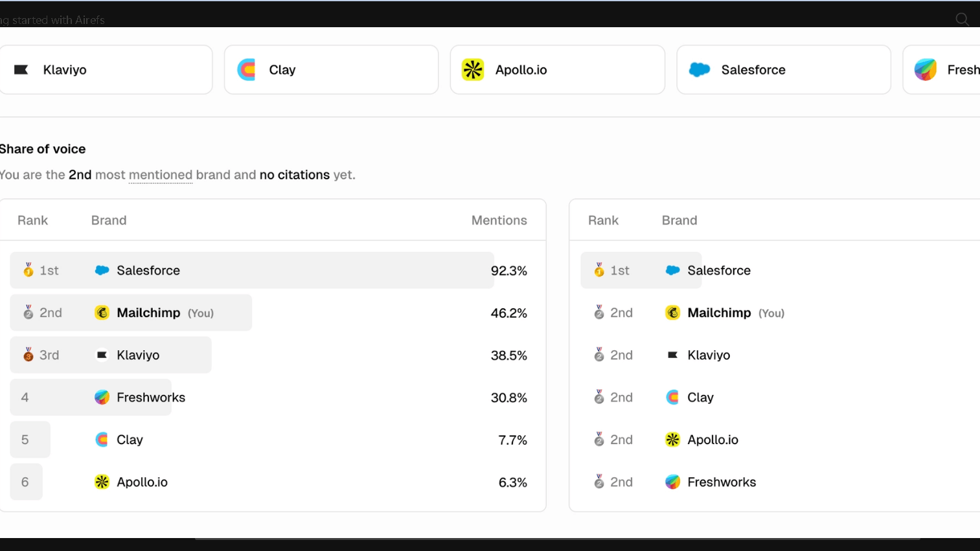The image size is (980, 551).
Task: Click the Salesforce cloud icon in the top card
Action: (x=699, y=69)
